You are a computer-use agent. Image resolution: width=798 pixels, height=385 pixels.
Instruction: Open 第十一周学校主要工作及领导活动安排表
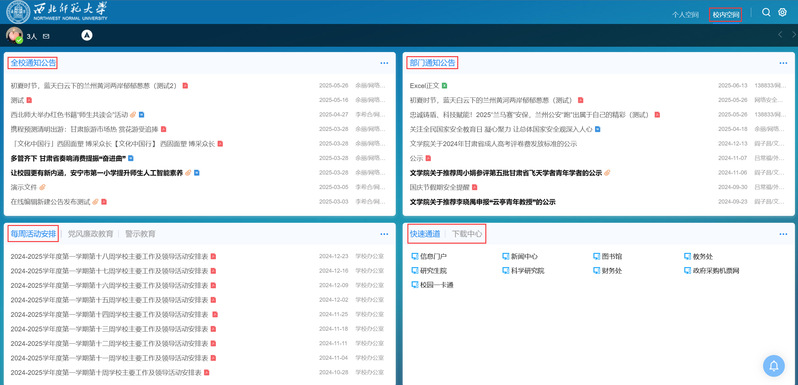tap(109, 358)
